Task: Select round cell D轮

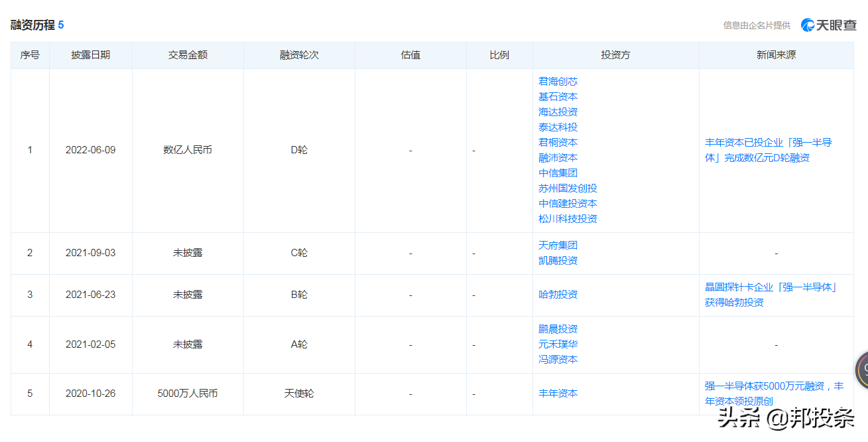Action: 299,150
